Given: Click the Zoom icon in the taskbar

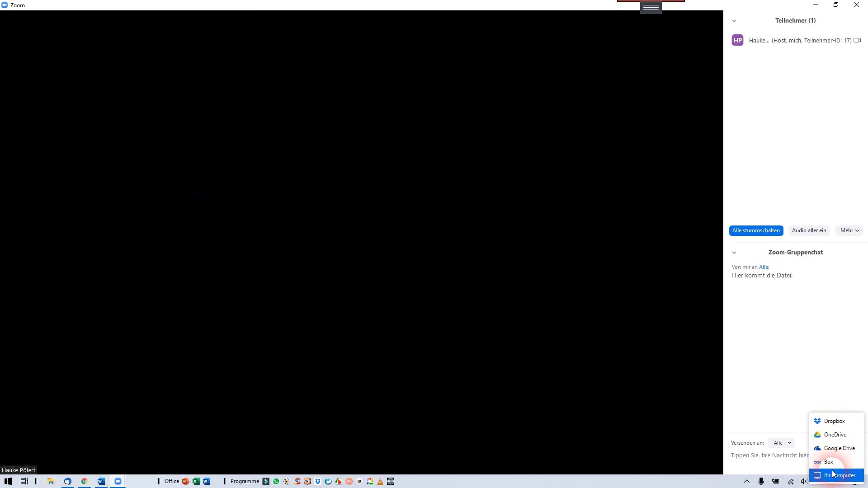Looking at the screenshot, I should pos(118,481).
